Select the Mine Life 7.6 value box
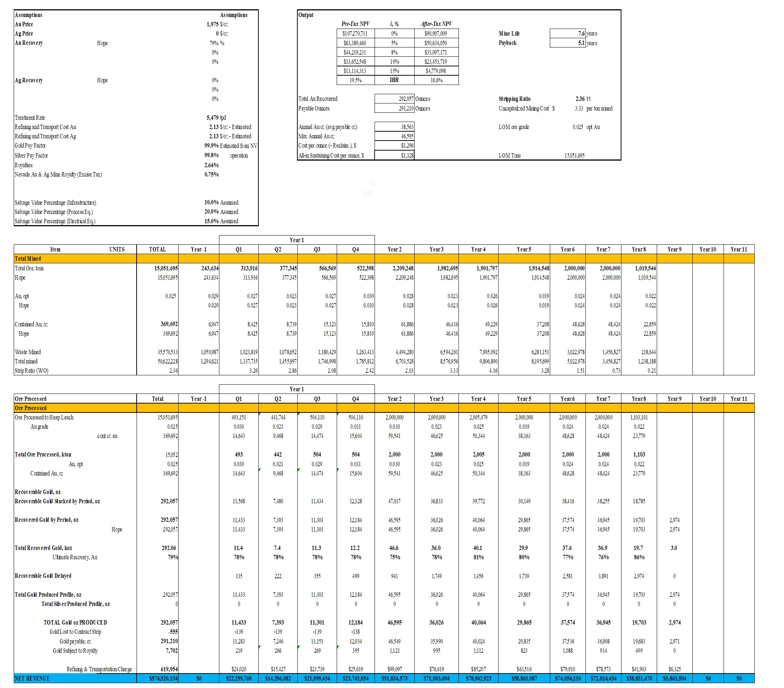This screenshot has width=784, height=688. pyautogui.click(x=567, y=34)
